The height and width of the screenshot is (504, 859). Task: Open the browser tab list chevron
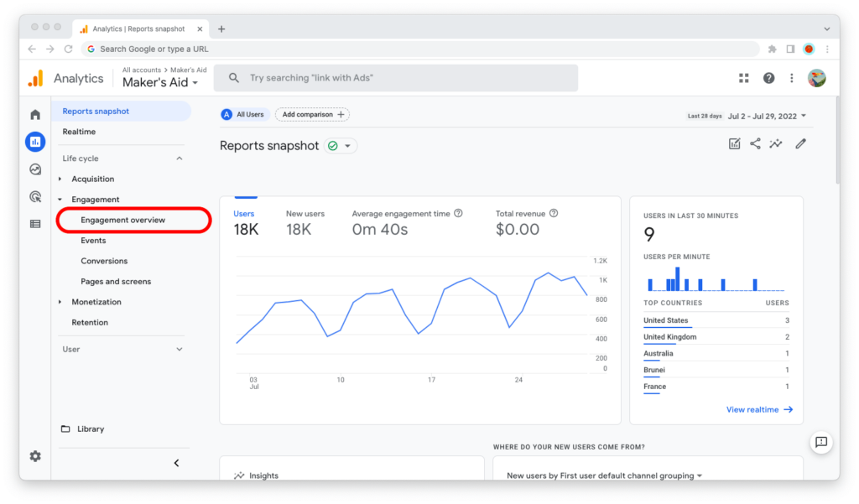[x=826, y=29]
